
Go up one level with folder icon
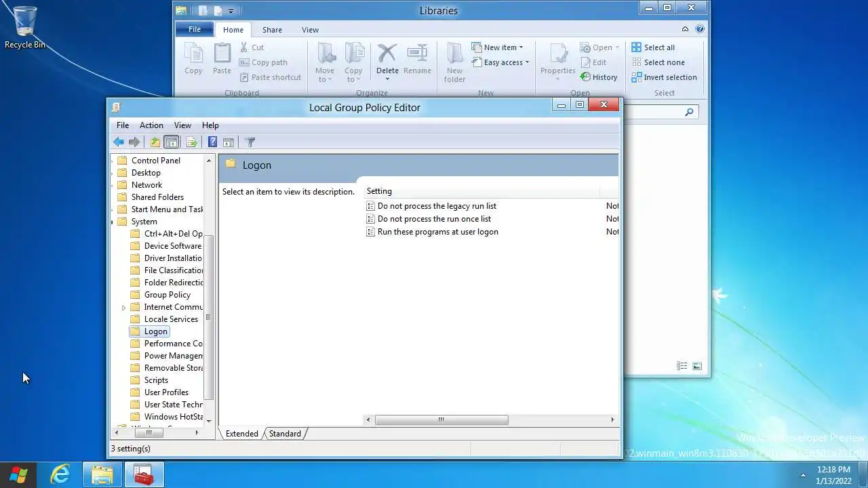click(x=155, y=142)
